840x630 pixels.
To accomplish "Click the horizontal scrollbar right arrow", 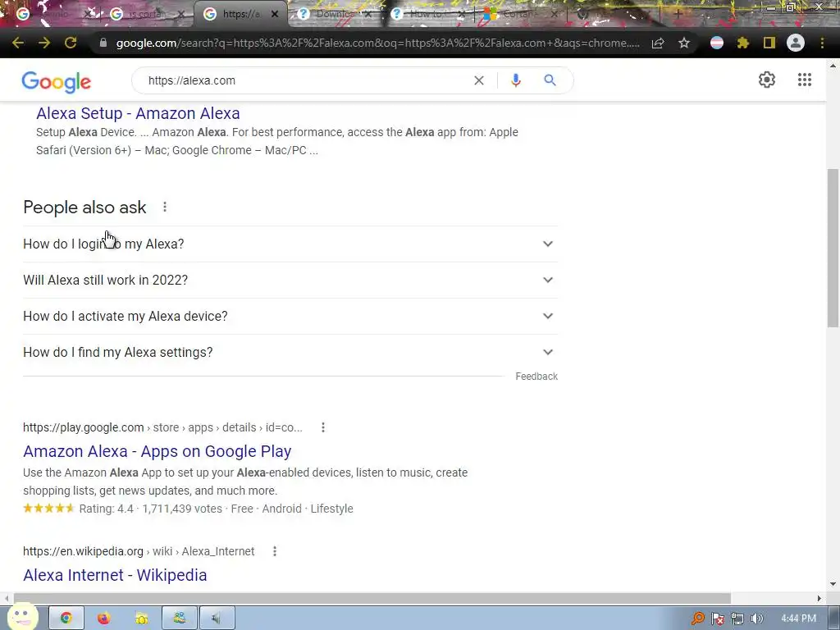I will 819,598.
